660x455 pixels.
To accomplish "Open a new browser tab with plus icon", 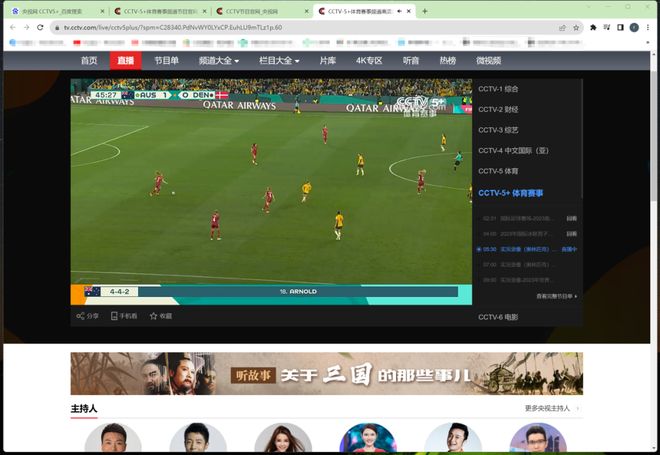I will click(425, 11).
